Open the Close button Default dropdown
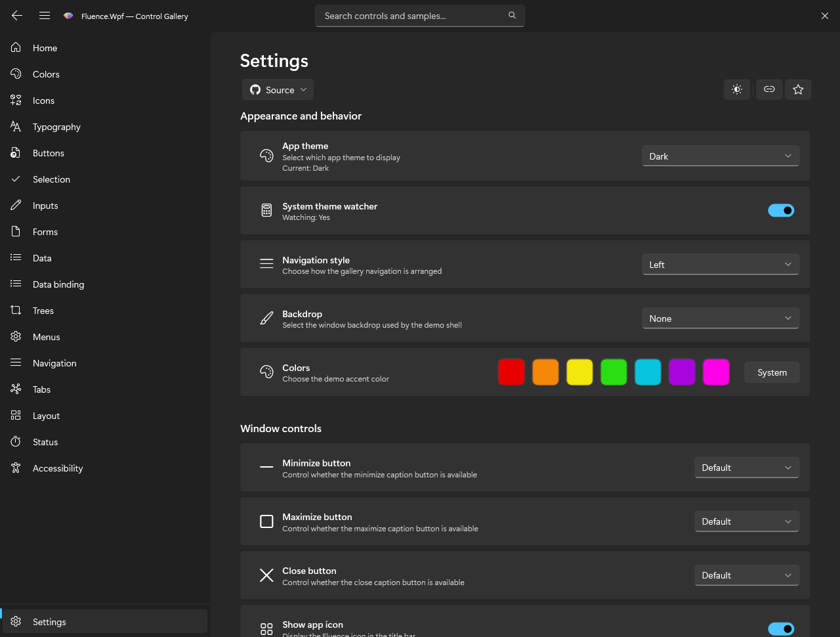Image resolution: width=840 pixels, height=637 pixels. tap(747, 575)
